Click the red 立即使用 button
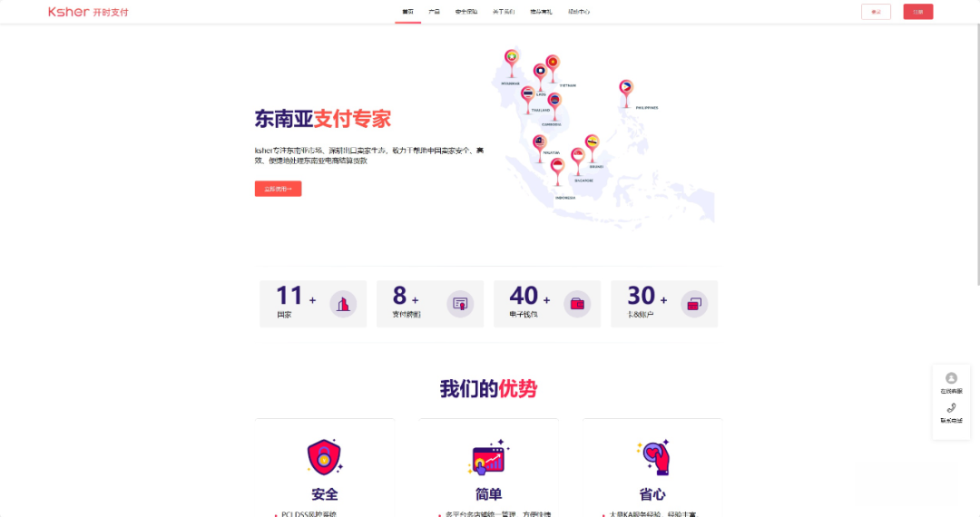Viewport: 980px width, 517px height. click(279, 189)
